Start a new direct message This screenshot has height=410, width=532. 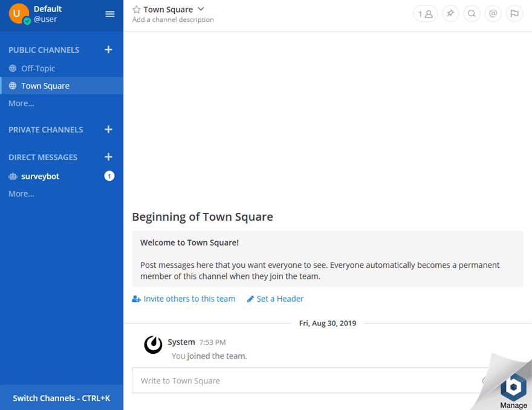[x=108, y=157]
